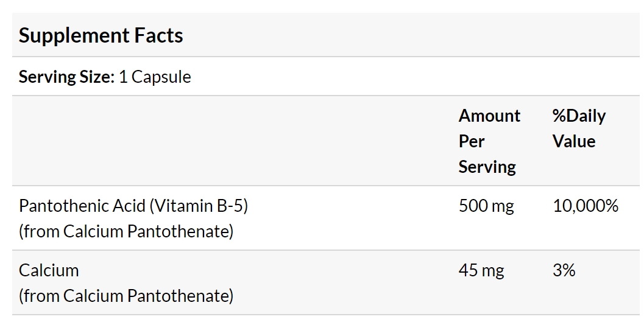Viewport: 644px width, 325px height.
Task: Click the 10,000% daily value
Action: point(586,206)
